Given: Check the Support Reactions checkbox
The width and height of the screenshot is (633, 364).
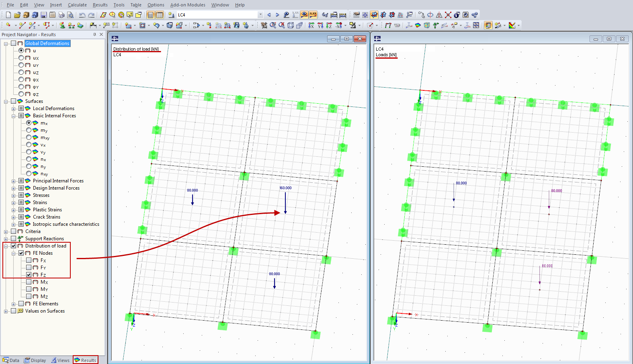Looking at the screenshot, I should (x=13, y=239).
